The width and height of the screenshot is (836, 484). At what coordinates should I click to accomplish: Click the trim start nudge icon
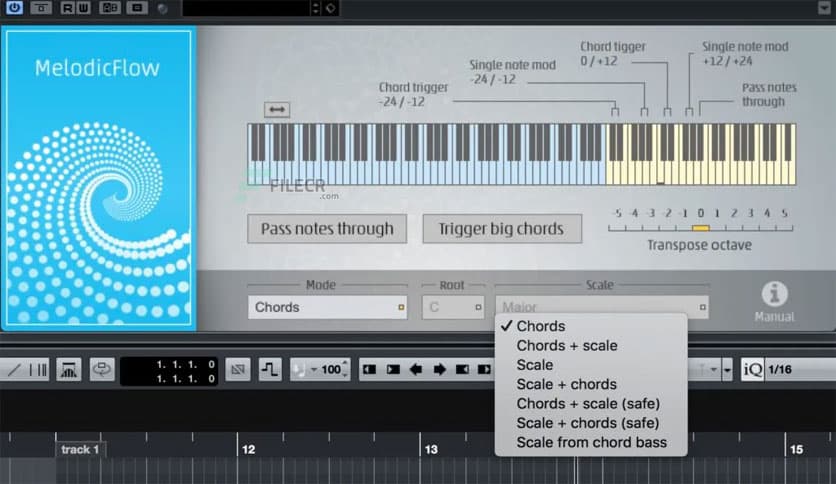[369, 369]
